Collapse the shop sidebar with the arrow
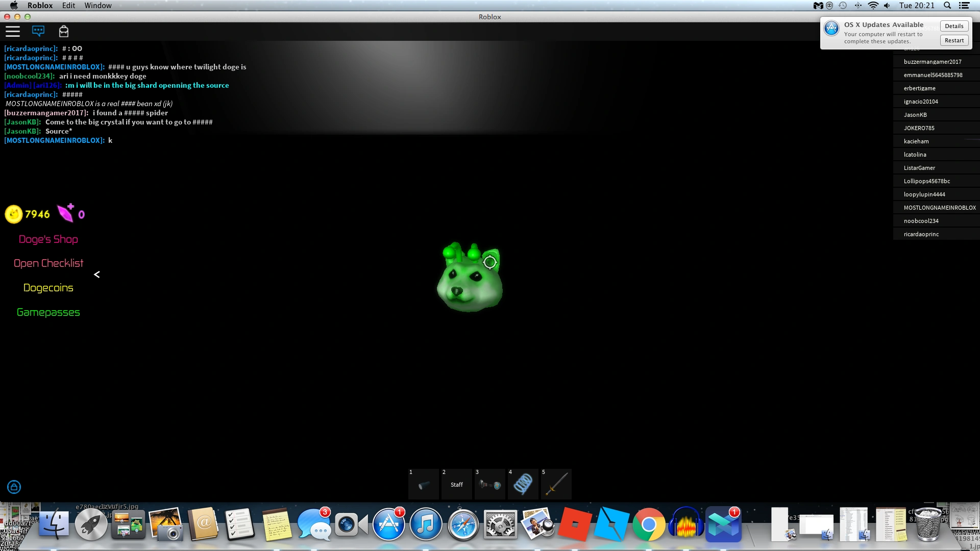The image size is (980, 551). 96,274
